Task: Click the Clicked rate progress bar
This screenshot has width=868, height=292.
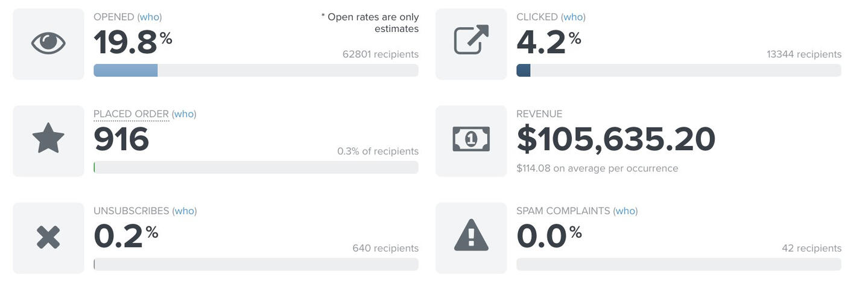Action: [x=679, y=70]
